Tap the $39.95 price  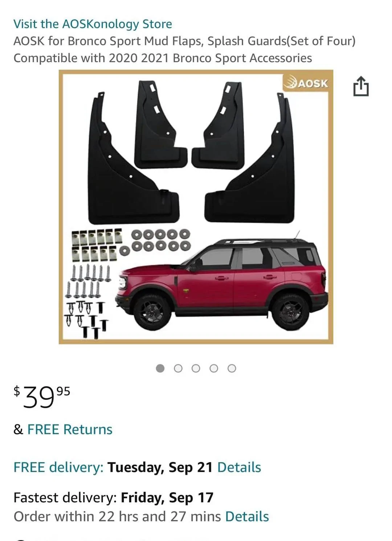click(42, 397)
